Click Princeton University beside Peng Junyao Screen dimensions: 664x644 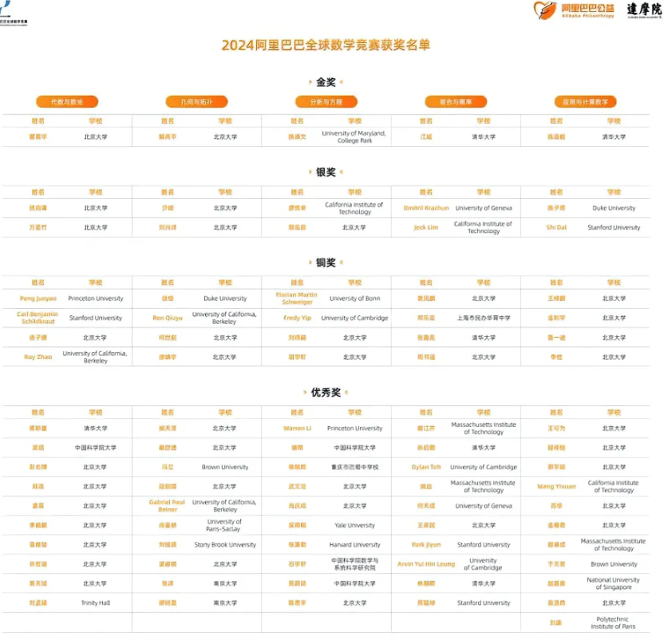(x=96, y=298)
